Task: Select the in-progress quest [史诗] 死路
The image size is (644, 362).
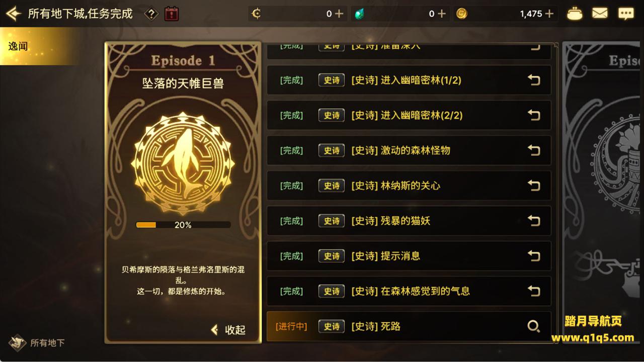Action: pos(409,326)
